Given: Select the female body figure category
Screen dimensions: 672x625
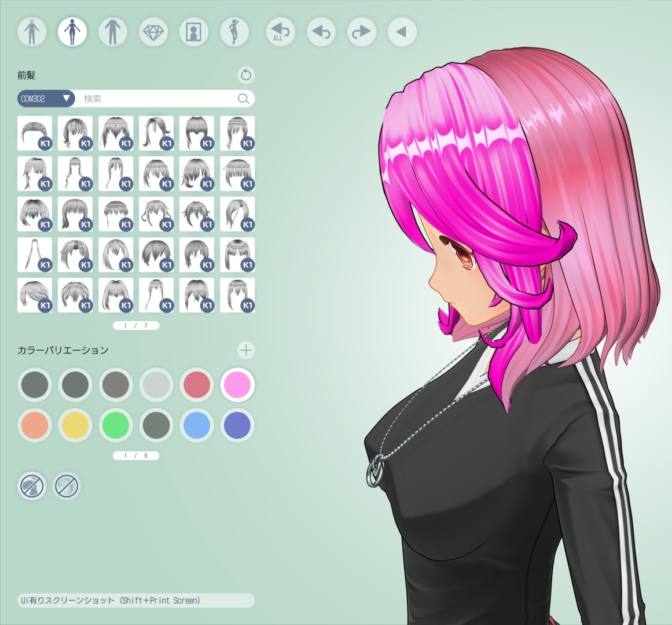Looking at the screenshot, I should (x=72, y=32).
